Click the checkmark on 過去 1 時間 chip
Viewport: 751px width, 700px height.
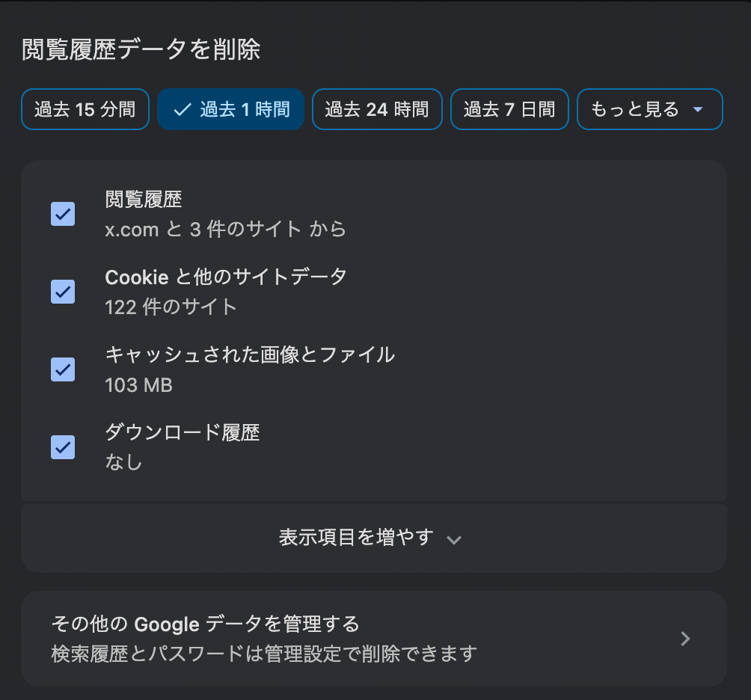(x=182, y=110)
